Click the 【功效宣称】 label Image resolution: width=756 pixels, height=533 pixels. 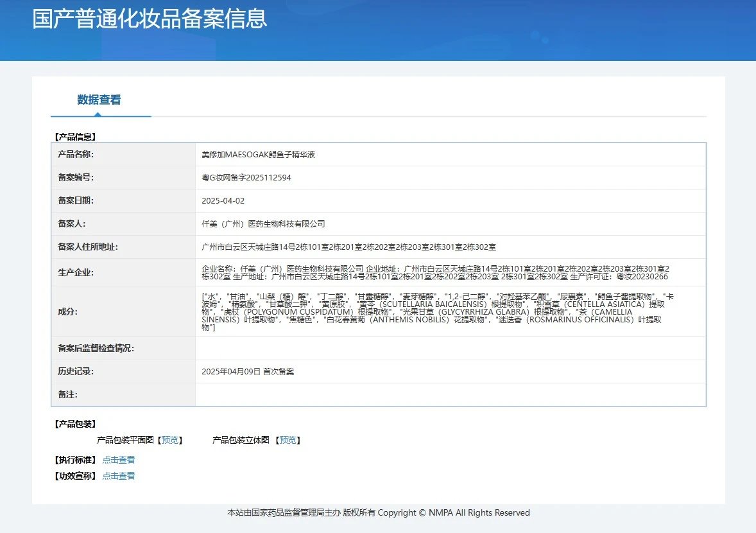tap(75, 476)
